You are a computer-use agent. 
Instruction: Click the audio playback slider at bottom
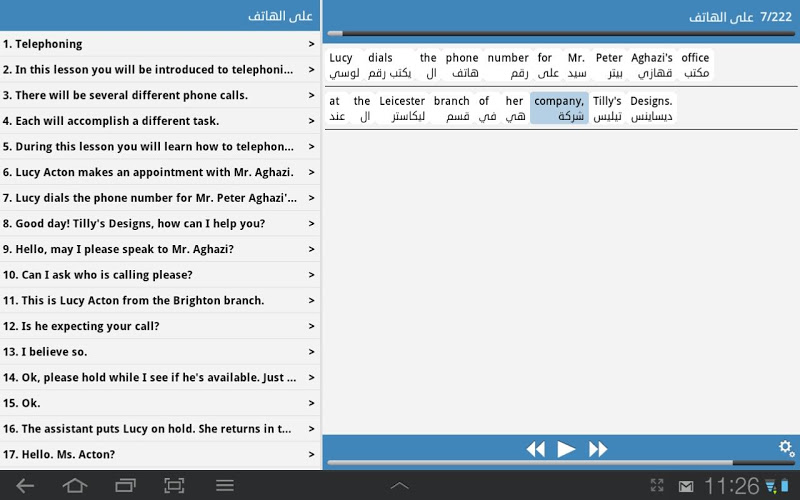click(561, 463)
